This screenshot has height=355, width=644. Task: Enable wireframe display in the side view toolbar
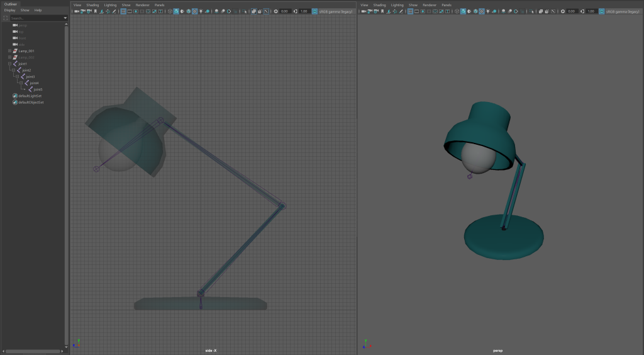[x=169, y=11]
